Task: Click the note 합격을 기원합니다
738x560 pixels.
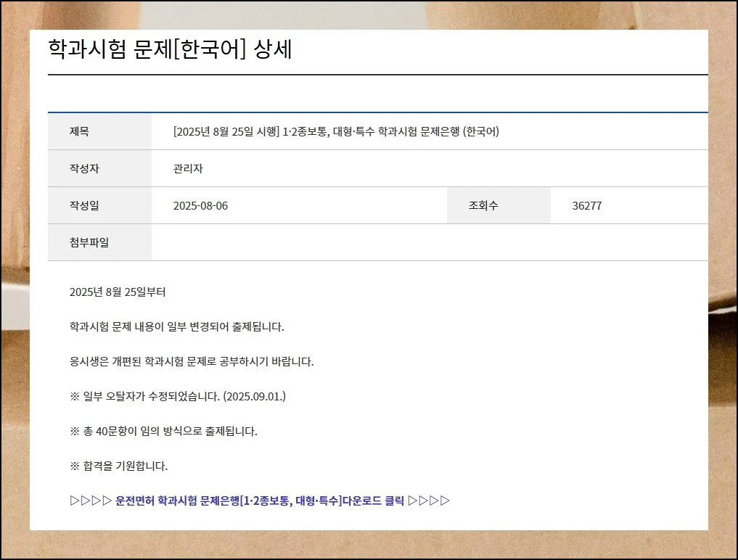Action: point(118,466)
